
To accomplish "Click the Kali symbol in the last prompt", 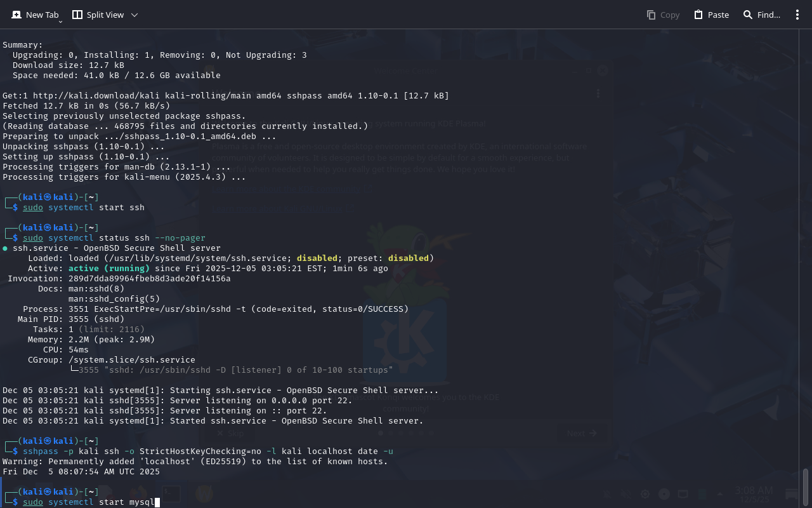I will (47, 492).
